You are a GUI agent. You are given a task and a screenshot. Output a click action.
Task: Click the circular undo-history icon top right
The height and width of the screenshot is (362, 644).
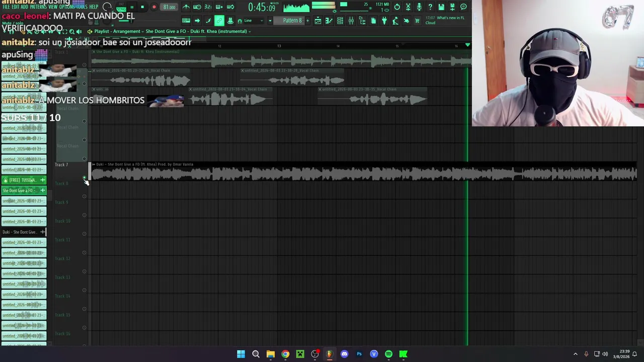click(x=397, y=7)
